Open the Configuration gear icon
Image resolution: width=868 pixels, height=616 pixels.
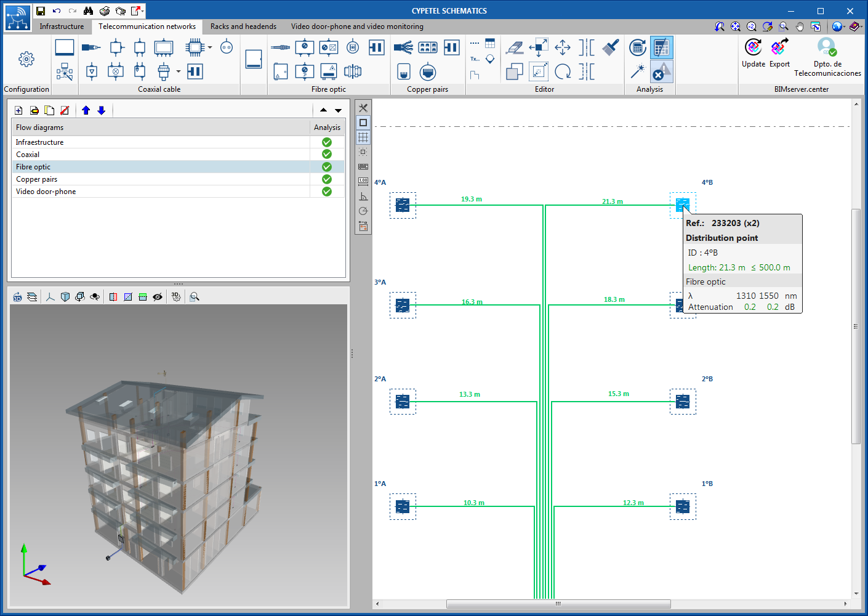click(x=26, y=59)
